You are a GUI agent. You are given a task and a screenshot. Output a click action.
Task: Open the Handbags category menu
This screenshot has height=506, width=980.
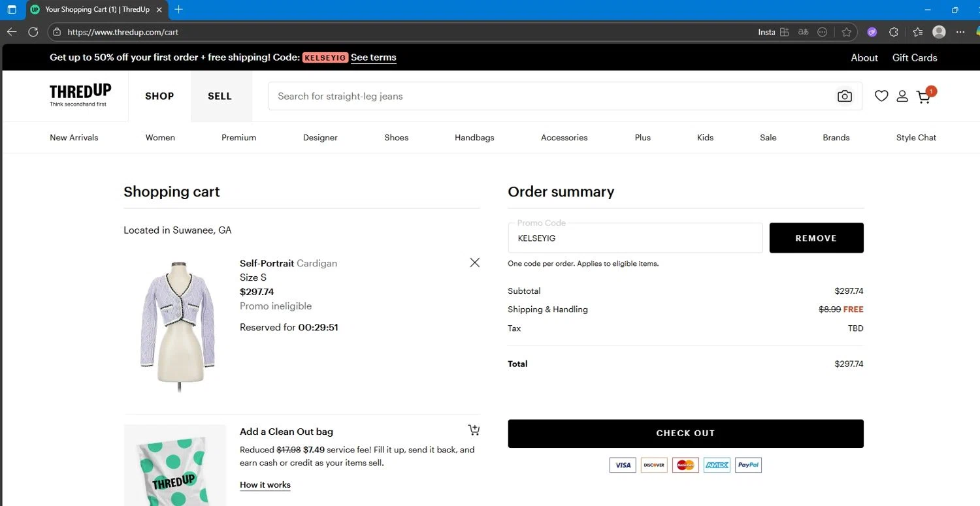[x=474, y=138]
